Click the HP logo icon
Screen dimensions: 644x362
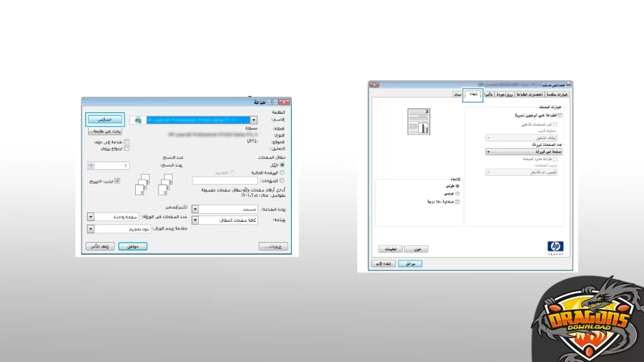(x=555, y=247)
